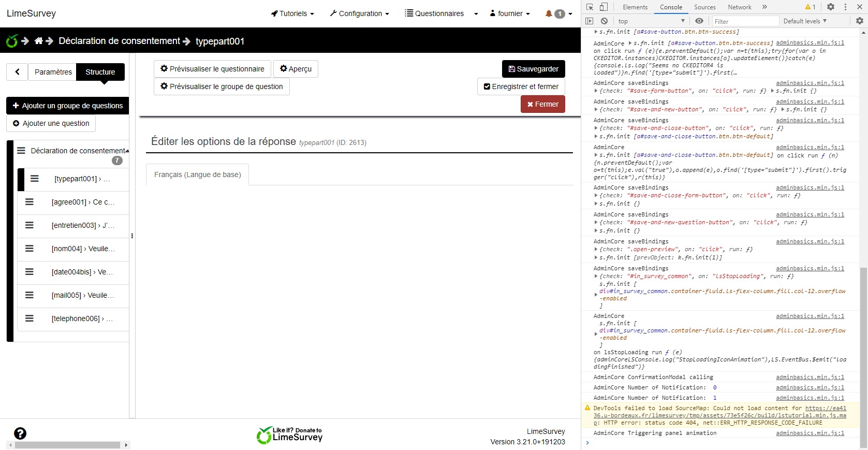Click the question count badge 7

pyautogui.click(x=117, y=161)
